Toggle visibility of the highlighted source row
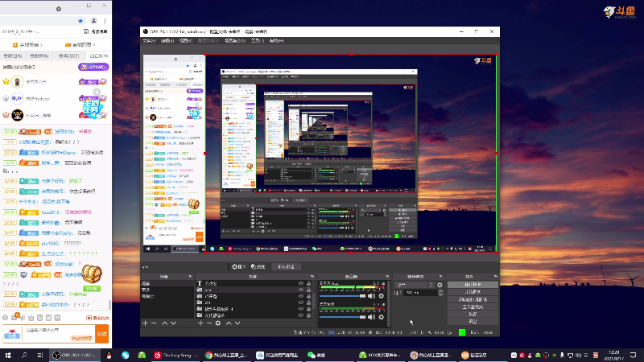 coord(300,290)
